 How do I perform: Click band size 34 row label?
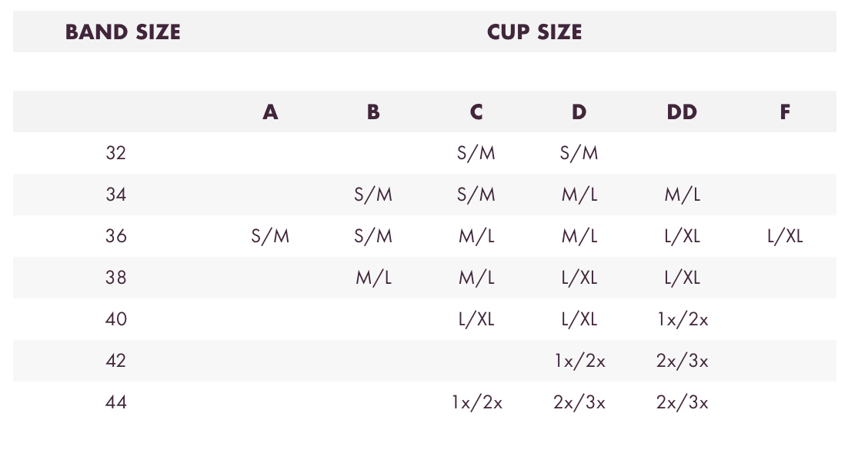[x=115, y=194]
